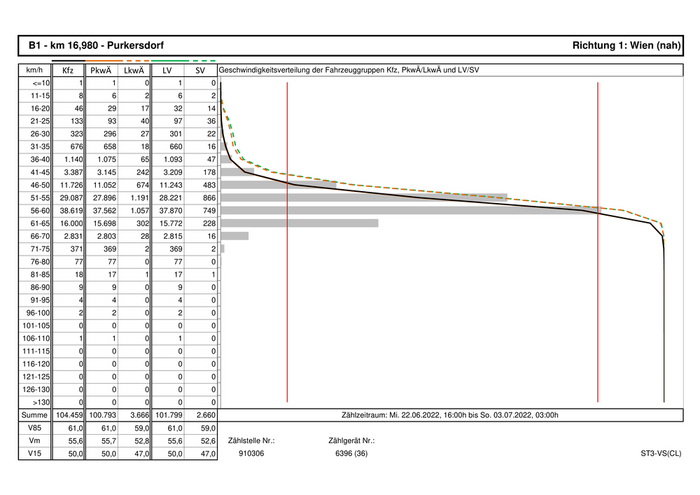
Task: Click the green dashed legend line above LV
Action: pyautogui.click(x=201, y=61)
